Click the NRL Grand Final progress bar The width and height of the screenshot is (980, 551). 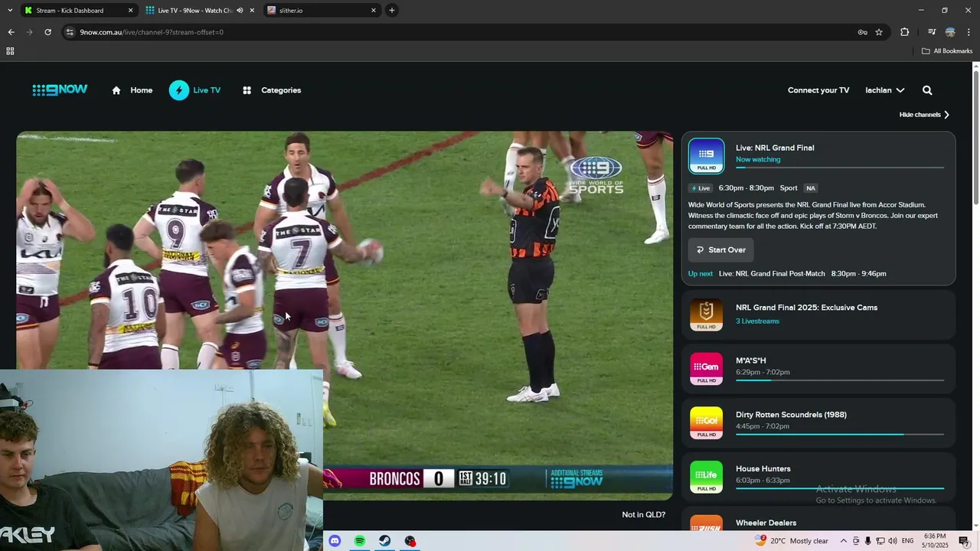840,168
